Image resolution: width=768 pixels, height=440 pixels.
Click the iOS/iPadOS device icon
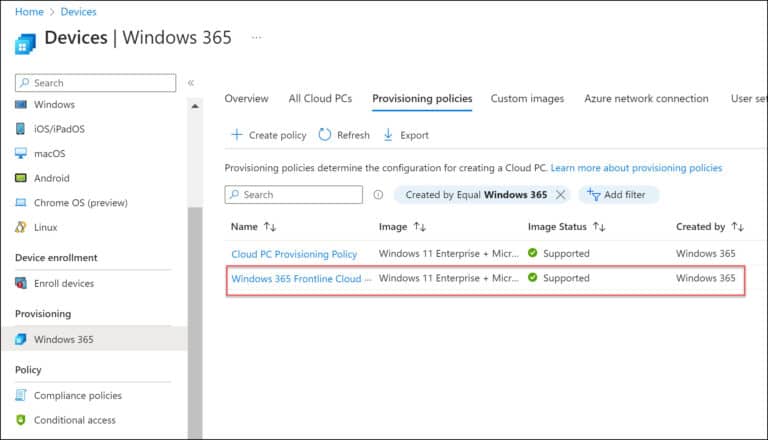(x=21, y=129)
